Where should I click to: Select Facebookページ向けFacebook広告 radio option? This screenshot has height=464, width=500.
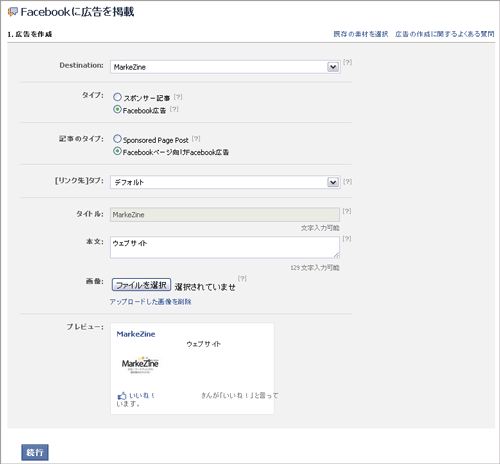tap(117, 151)
